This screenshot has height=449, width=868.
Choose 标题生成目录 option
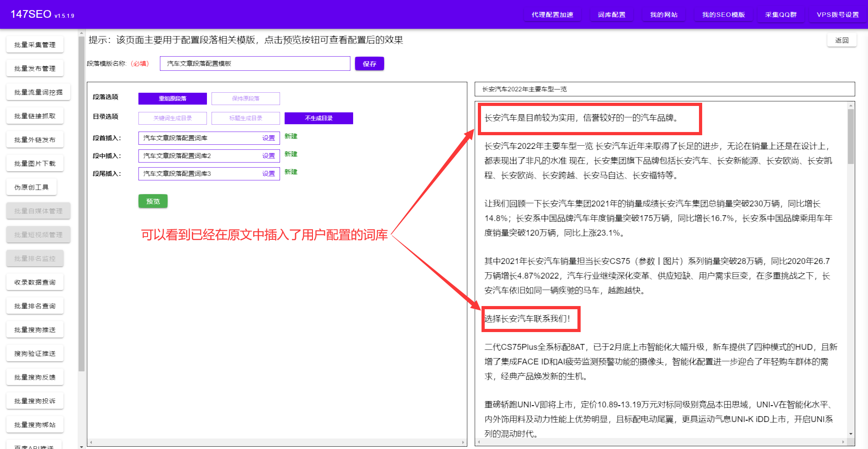pos(246,118)
